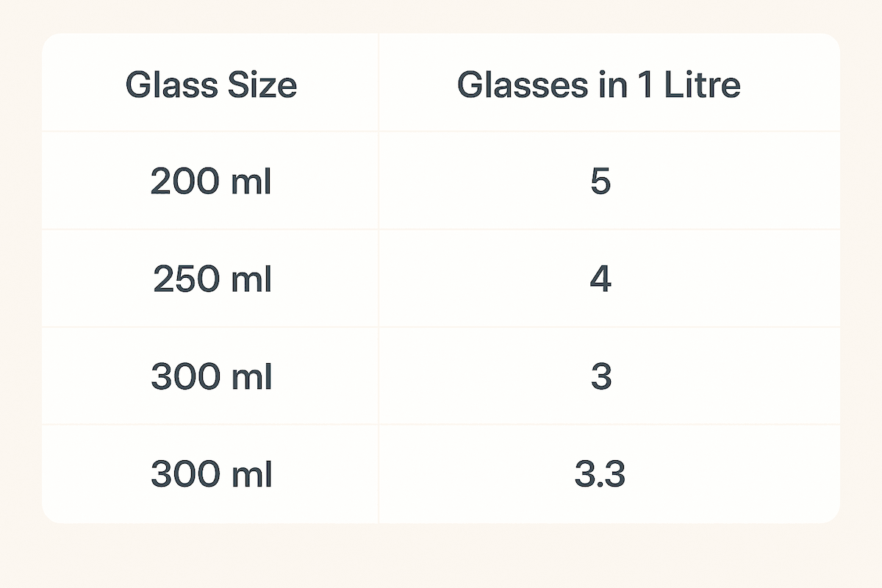Click the cell showing exactly 3 glasses

[600, 378]
